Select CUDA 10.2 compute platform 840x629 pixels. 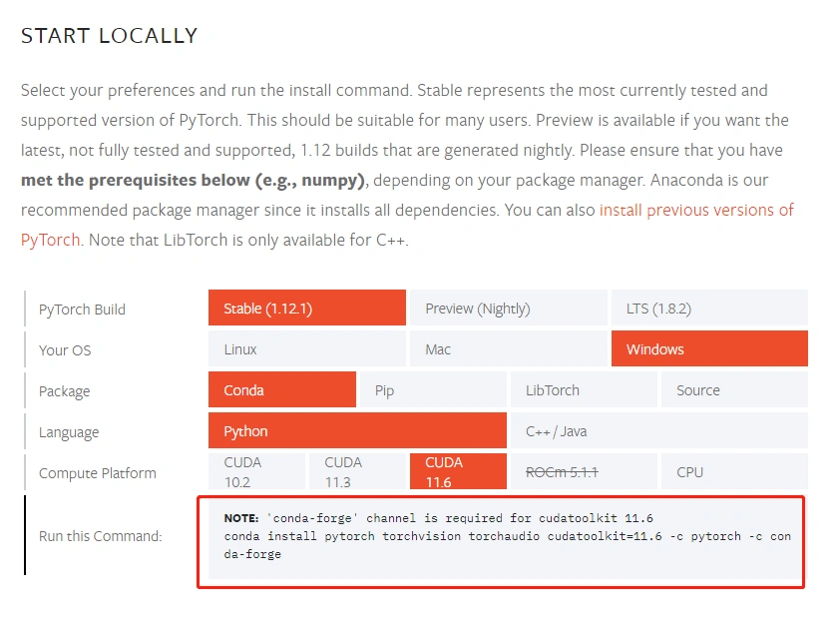(256, 471)
